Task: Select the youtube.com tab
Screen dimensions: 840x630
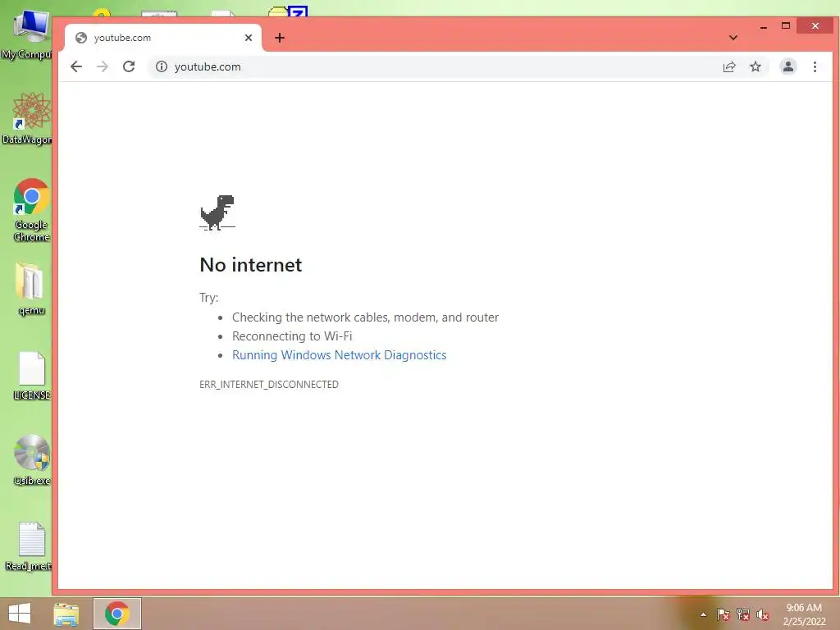Action: (163, 38)
